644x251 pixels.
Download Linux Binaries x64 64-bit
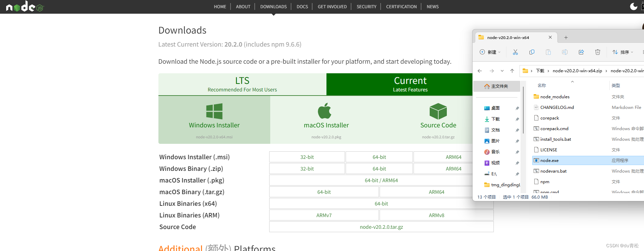[381, 204]
